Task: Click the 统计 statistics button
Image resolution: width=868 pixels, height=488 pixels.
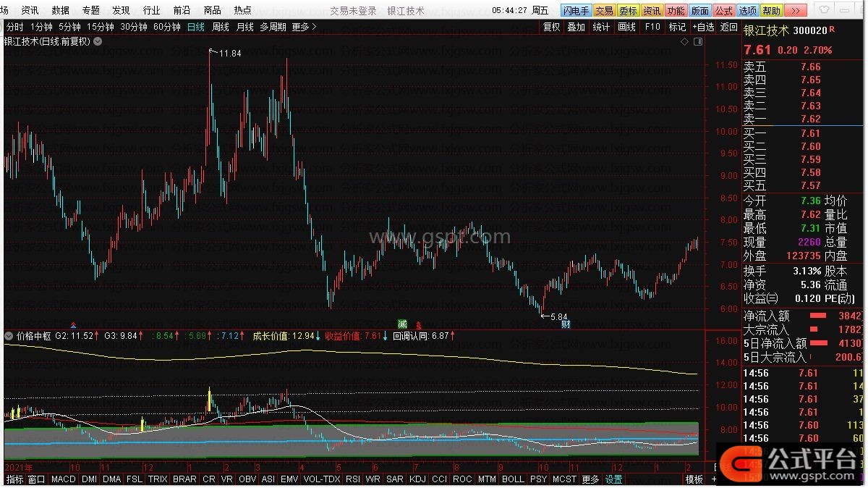Action: point(601,27)
